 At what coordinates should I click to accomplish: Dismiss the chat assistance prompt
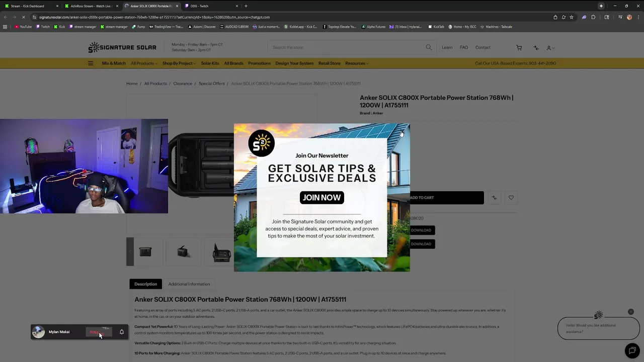pyautogui.click(x=631, y=312)
